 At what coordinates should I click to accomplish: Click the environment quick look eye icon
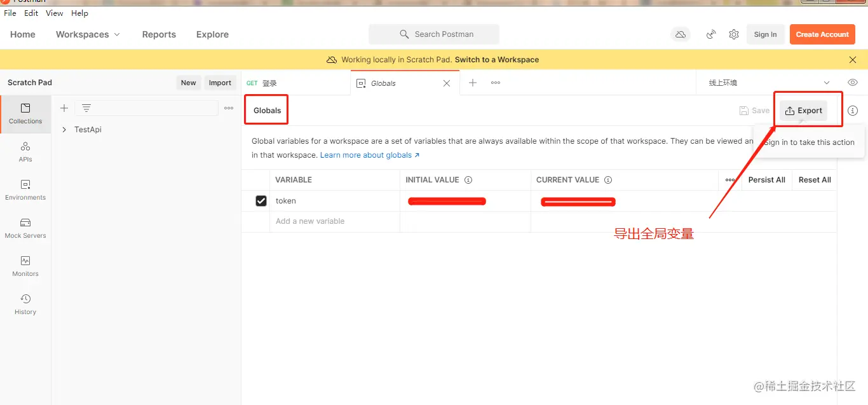(853, 83)
